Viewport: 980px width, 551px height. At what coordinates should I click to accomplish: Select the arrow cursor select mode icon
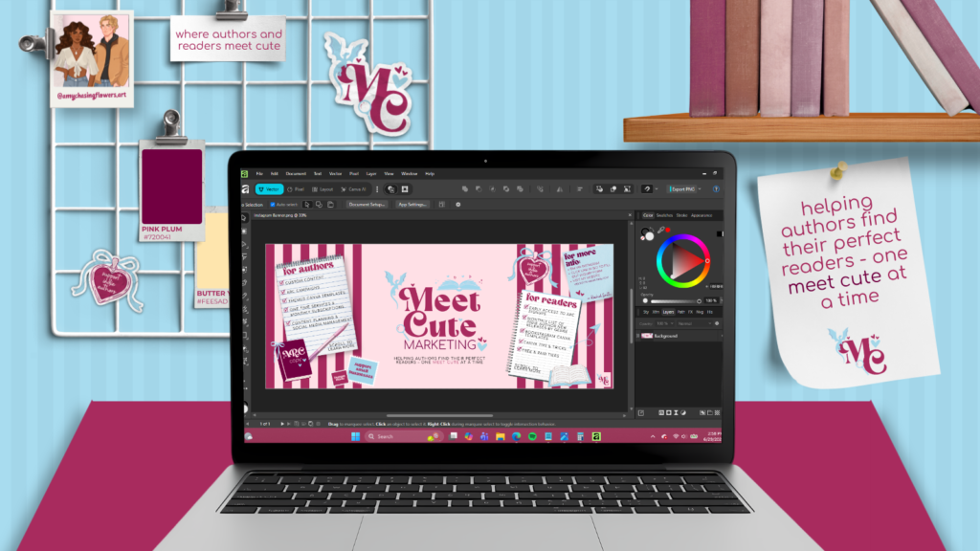pos(307,205)
